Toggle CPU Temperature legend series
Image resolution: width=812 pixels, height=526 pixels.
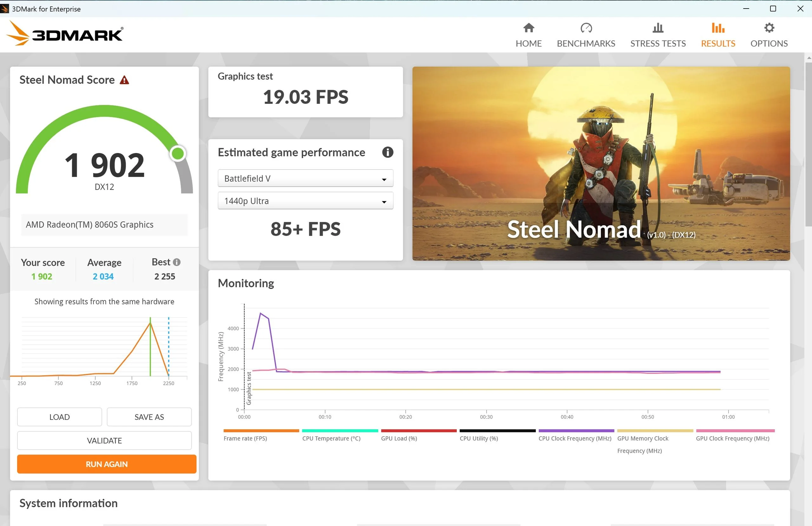[x=331, y=439]
